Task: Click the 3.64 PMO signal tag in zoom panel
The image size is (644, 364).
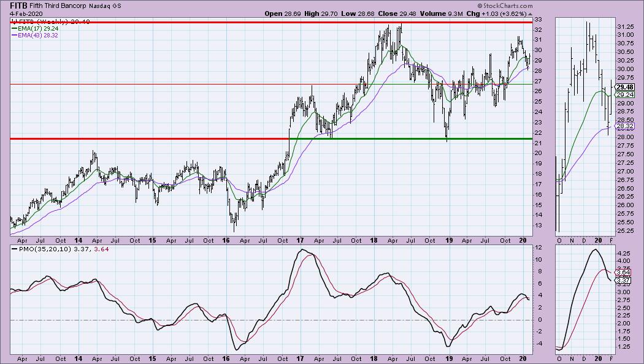Action: coord(623,273)
